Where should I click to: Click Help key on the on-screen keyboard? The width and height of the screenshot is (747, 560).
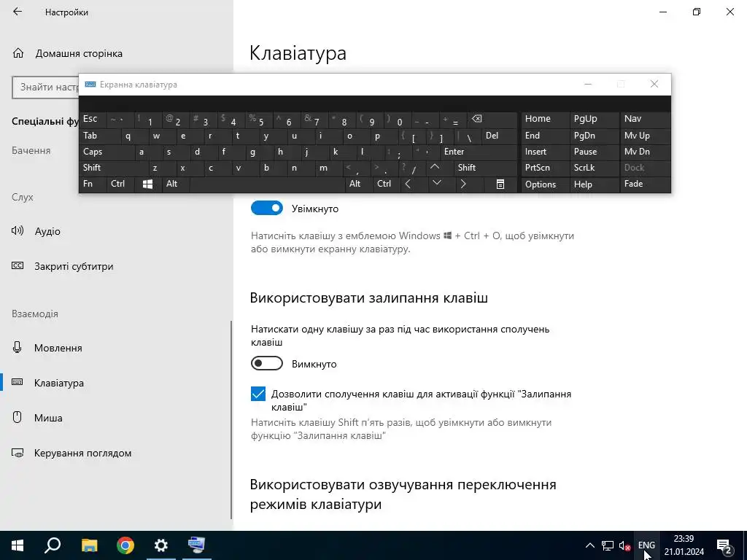pyautogui.click(x=594, y=184)
